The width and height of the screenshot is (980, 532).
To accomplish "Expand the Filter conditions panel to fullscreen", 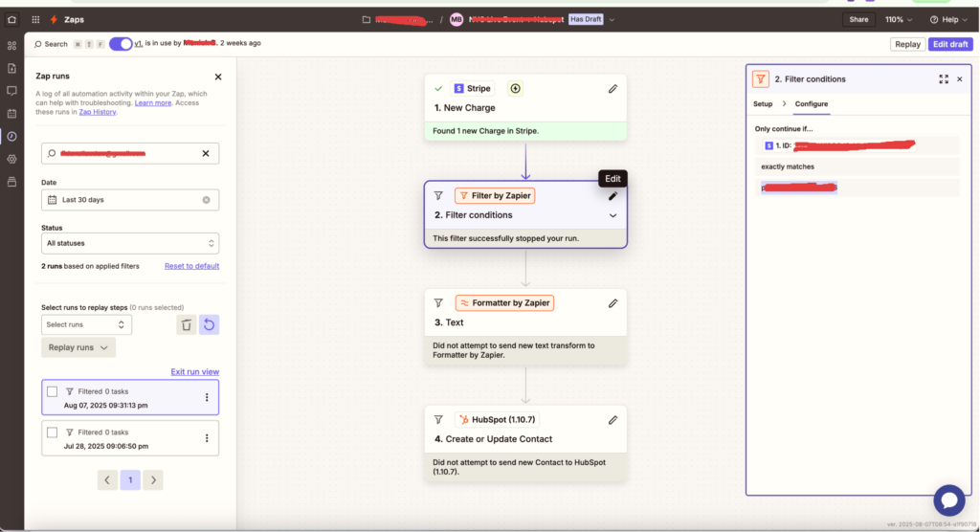I will click(943, 79).
